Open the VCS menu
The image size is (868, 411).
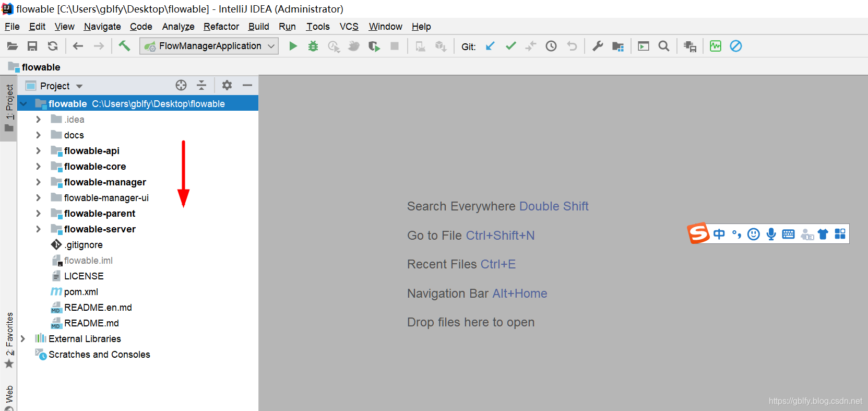click(x=349, y=27)
